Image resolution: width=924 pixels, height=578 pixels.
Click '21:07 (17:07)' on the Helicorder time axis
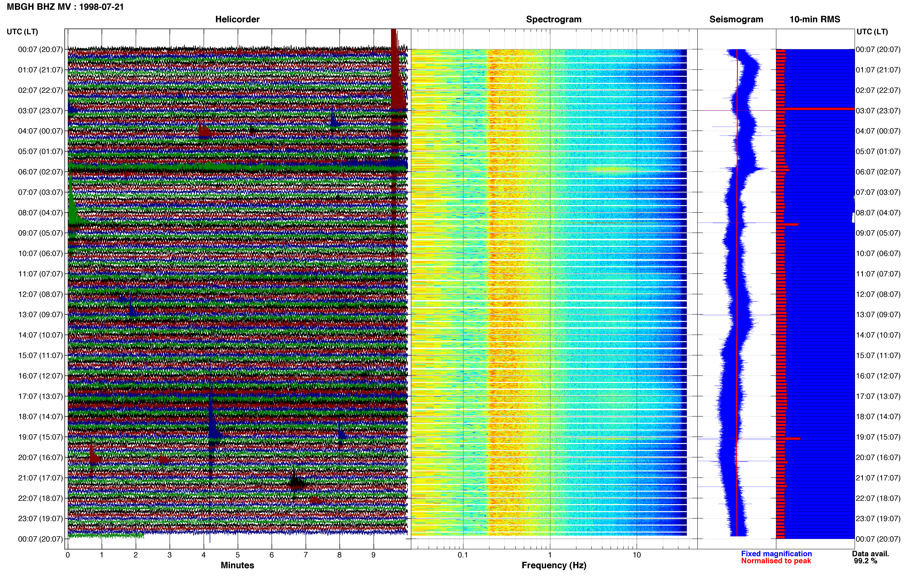pos(40,478)
